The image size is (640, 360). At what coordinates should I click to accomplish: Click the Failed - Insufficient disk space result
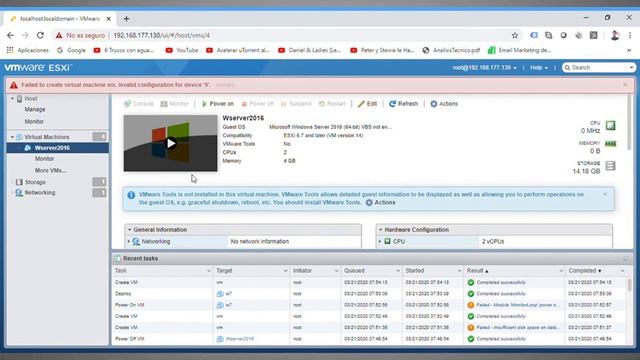[x=518, y=327]
